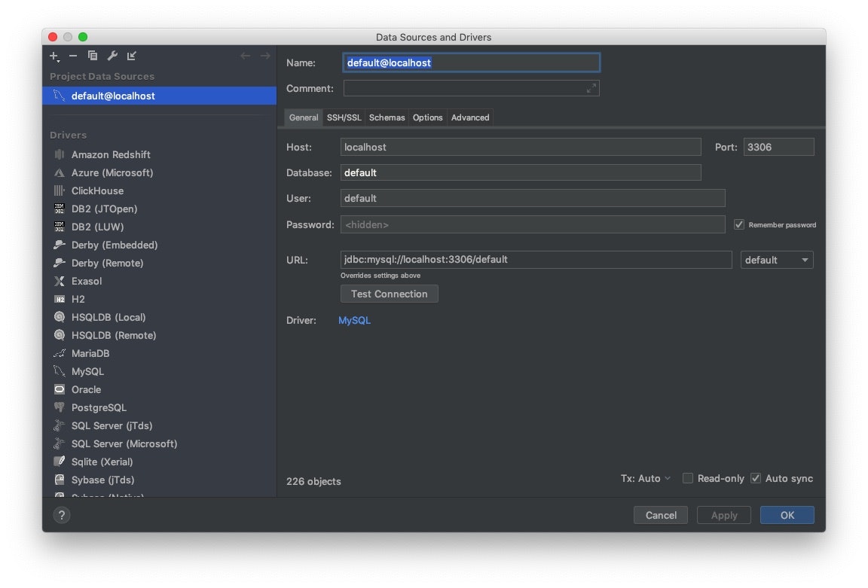Open the URL type default dropdown

point(777,260)
